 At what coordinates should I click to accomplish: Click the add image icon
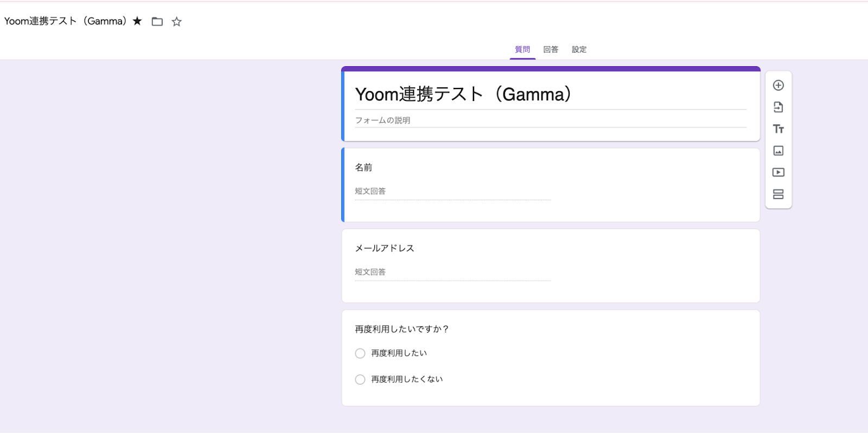point(778,151)
